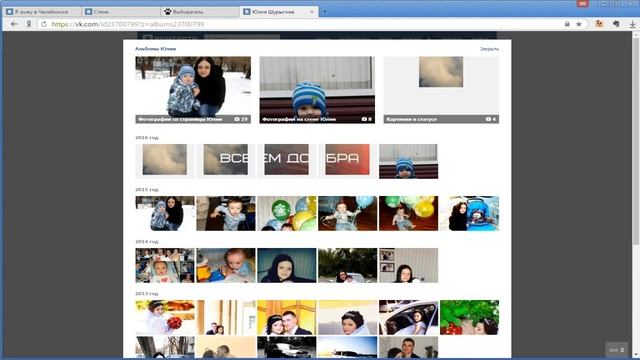
Task: Click photo count 8 on wall album
Action: (x=367, y=119)
